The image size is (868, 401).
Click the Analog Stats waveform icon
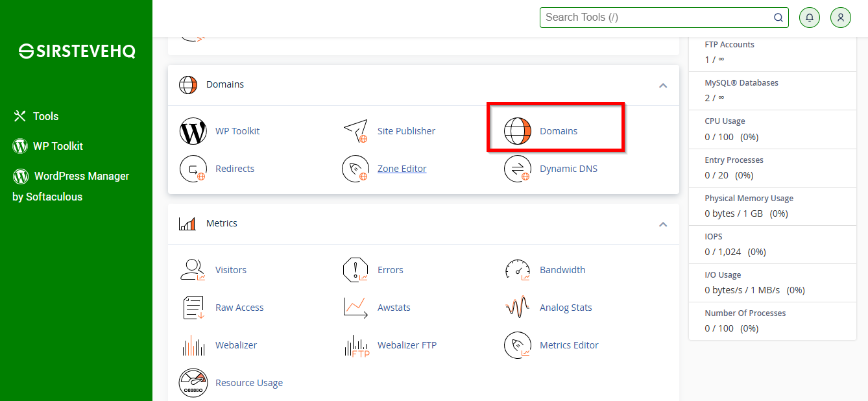click(518, 308)
